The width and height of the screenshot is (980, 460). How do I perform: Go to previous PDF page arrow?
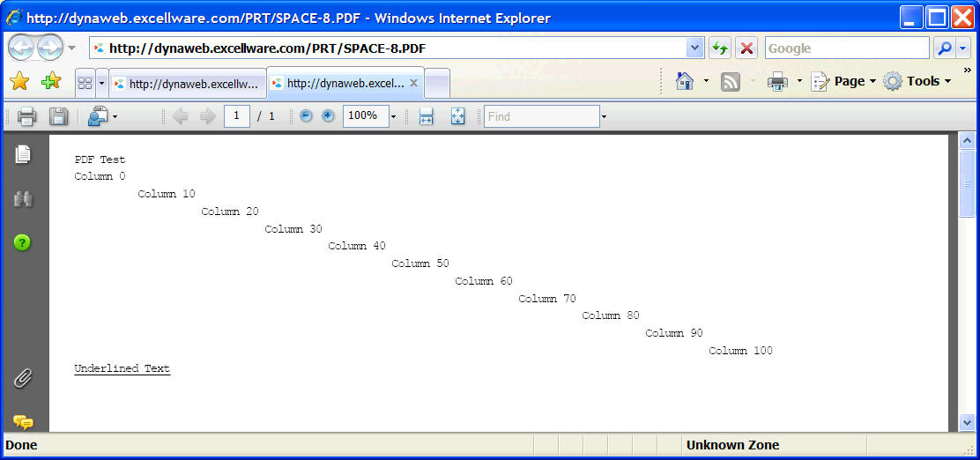[180, 116]
